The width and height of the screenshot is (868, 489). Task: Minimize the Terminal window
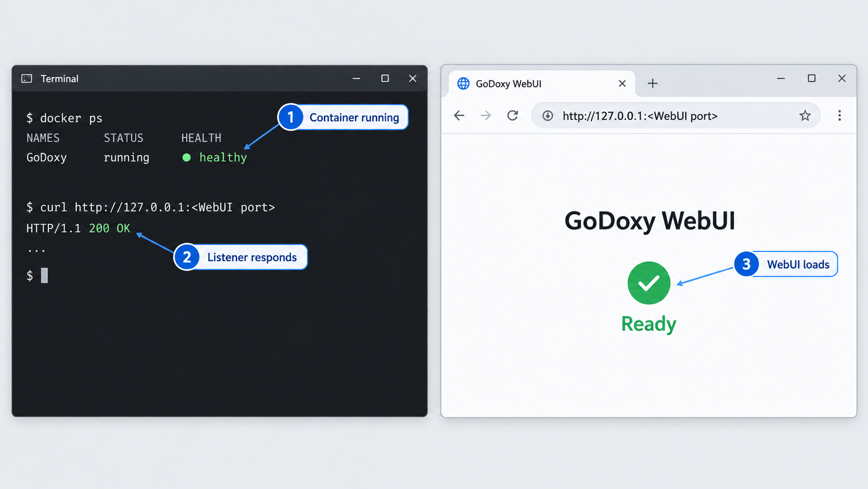[356, 78]
